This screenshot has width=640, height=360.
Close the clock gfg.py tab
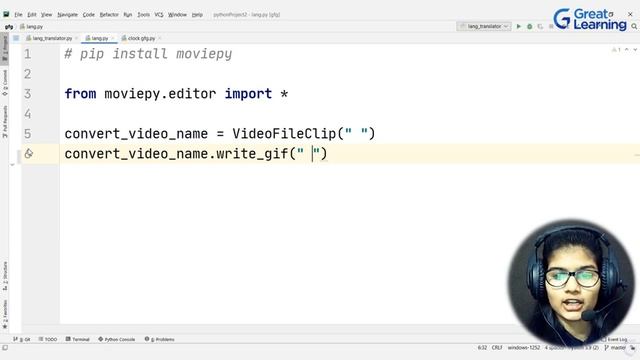pyautogui.click(x=160, y=38)
